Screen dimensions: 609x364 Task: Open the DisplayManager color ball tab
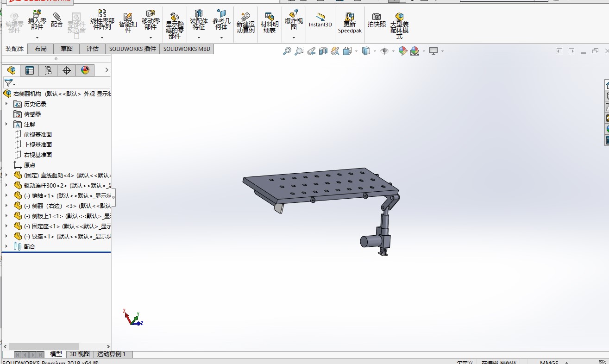click(85, 70)
